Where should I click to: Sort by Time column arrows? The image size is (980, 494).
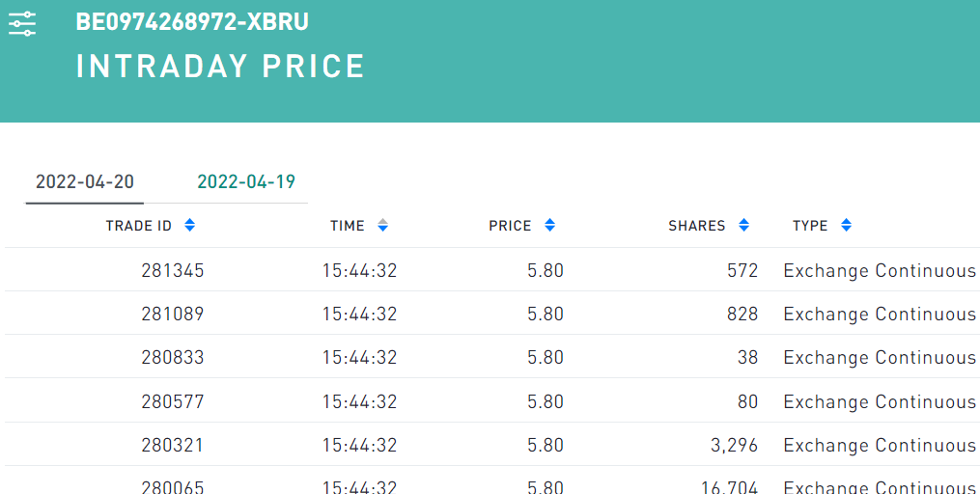click(382, 226)
